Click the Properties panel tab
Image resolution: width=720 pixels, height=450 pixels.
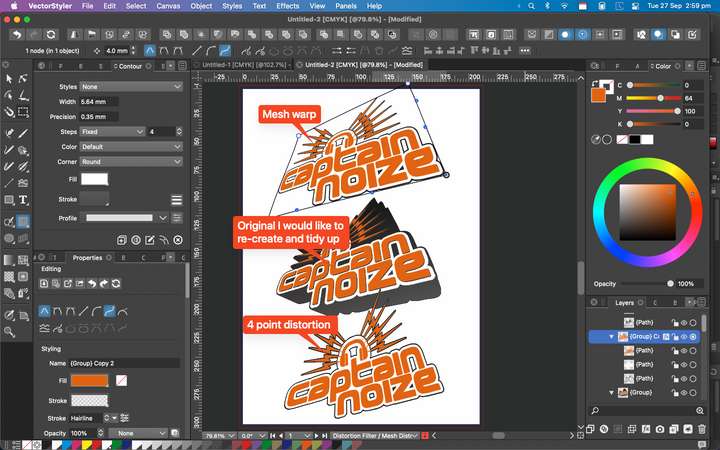87,258
